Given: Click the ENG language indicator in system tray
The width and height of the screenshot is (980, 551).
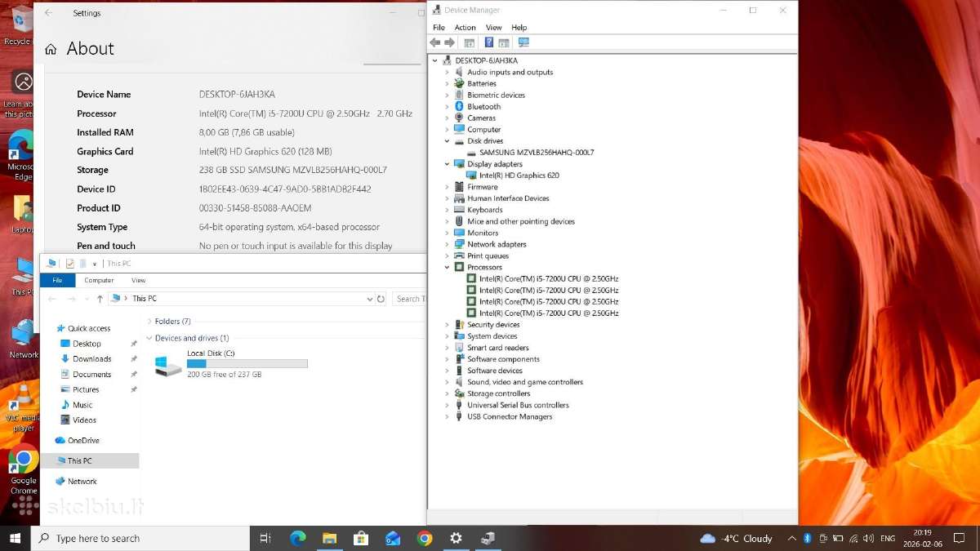Looking at the screenshot, I should point(888,539).
